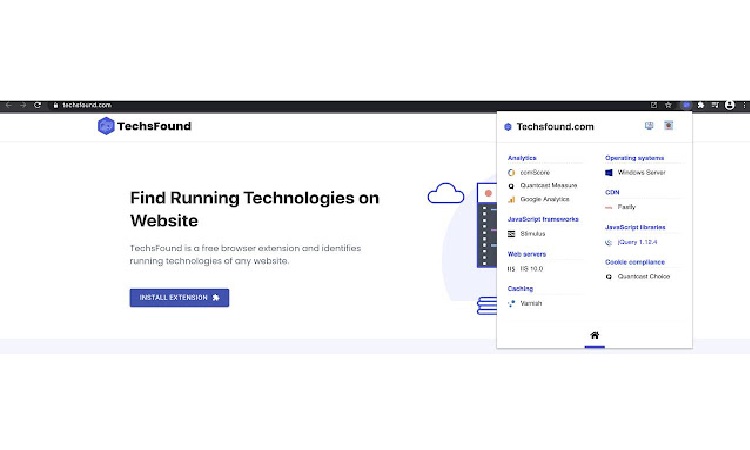Go back using the browser back arrow

pyautogui.click(x=9, y=105)
